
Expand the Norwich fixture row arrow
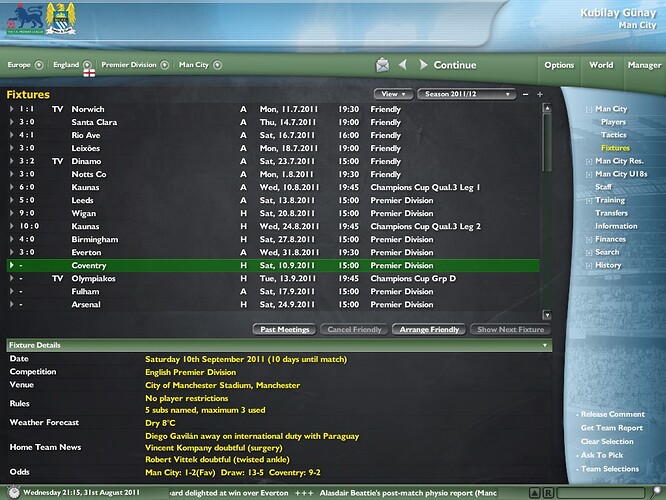(11, 109)
